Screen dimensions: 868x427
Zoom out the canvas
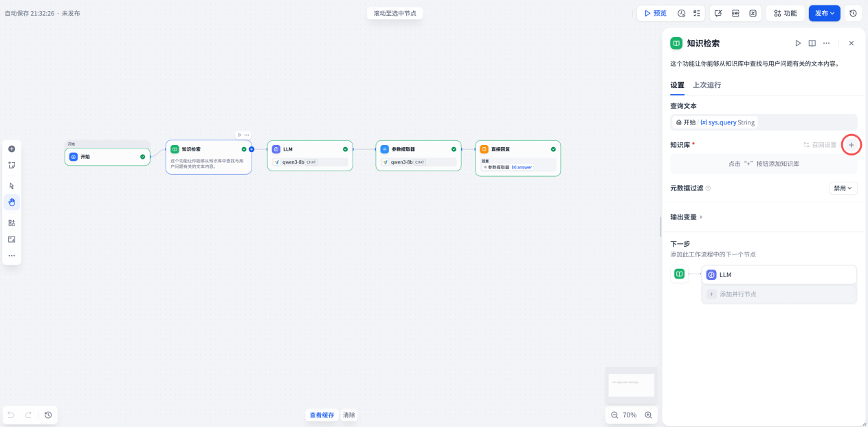614,415
